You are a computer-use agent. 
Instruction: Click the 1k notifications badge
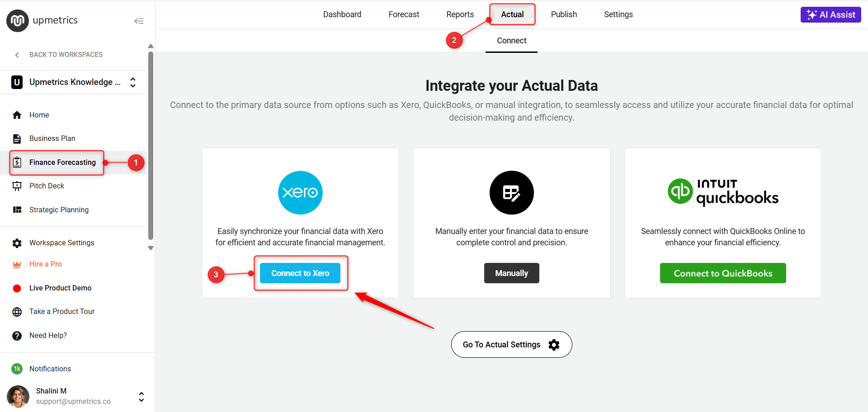tap(17, 369)
